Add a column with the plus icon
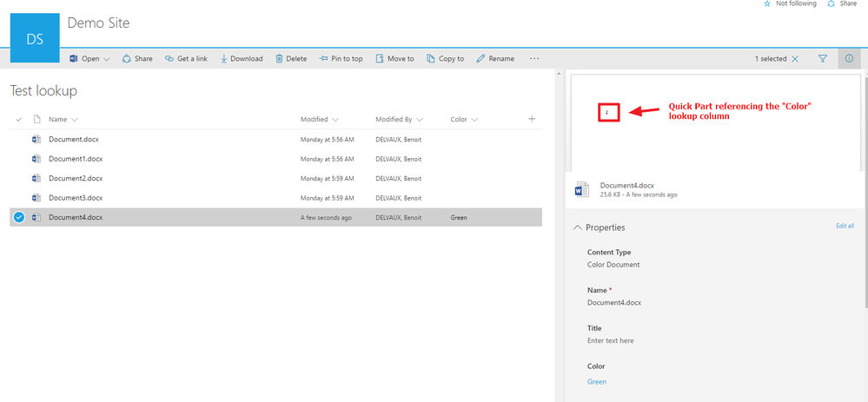Image resolution: width=868 pixels, height=402 pixels. point(532,119)
